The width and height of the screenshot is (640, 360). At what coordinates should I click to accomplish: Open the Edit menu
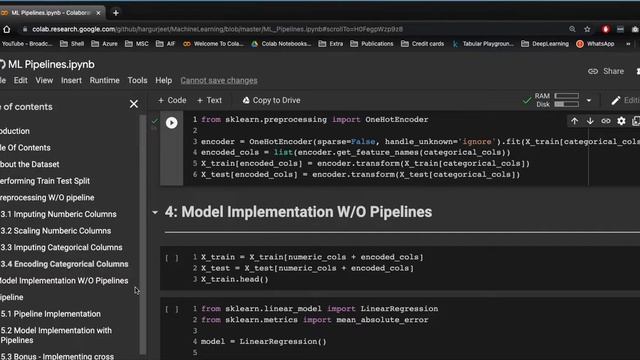pyautogui.click(x=20, y=80)
